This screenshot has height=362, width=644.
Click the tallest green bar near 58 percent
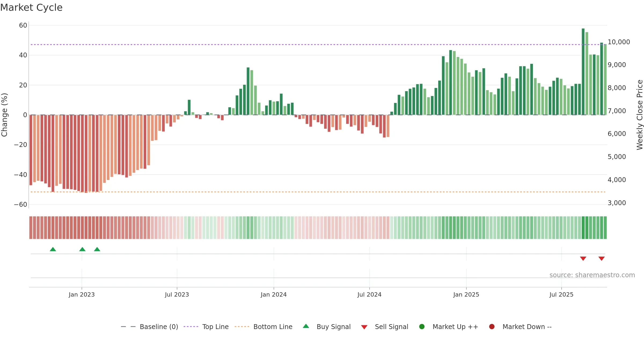click(x=583, y=72)
